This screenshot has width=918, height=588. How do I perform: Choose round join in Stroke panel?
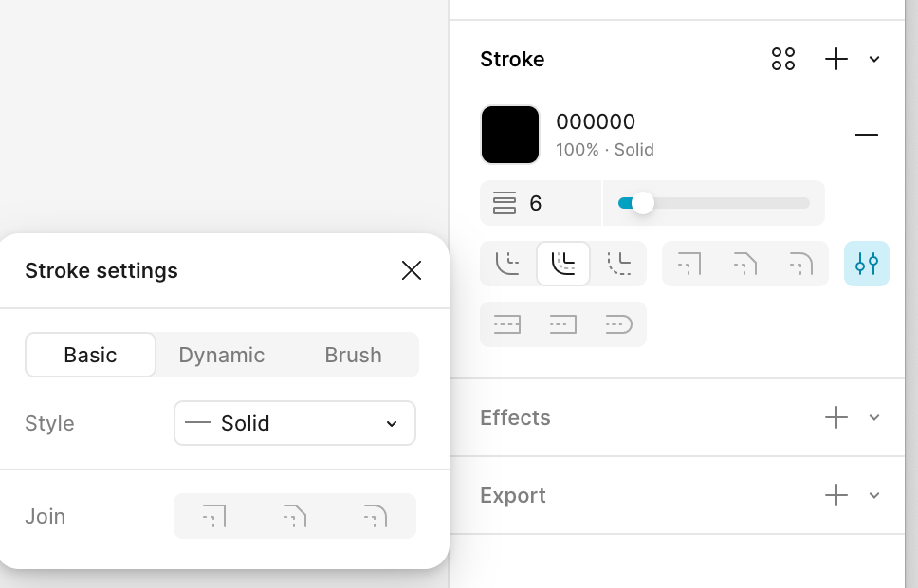[801, 264]
